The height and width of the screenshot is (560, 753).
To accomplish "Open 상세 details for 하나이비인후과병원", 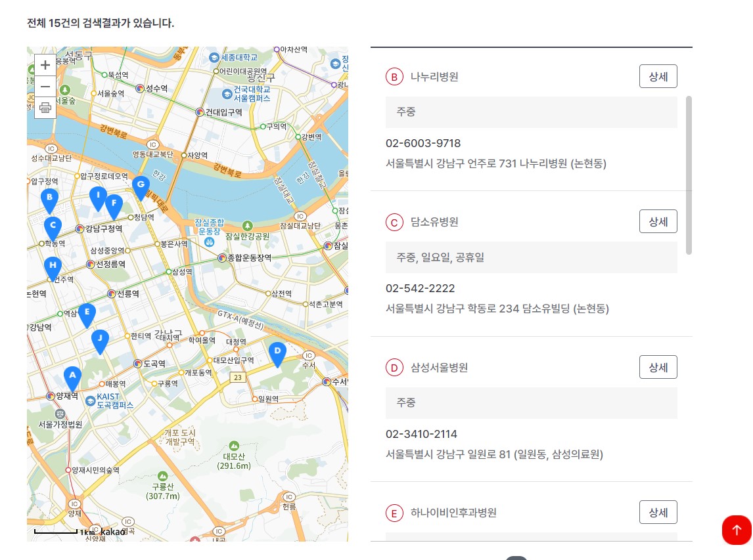I will 658,512.
